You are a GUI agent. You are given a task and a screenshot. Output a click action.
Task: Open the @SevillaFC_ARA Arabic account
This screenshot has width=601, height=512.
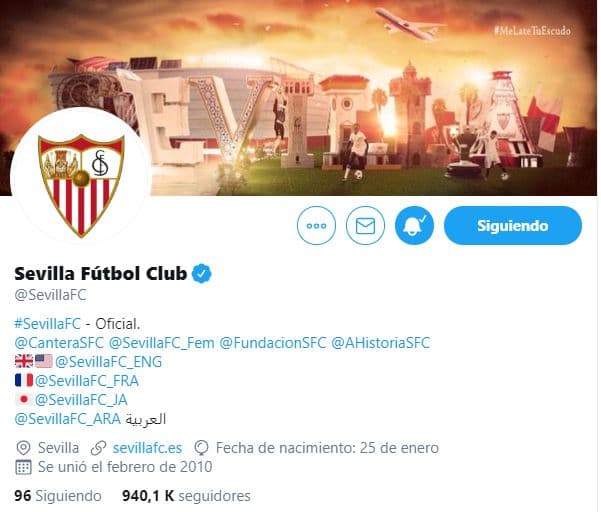[x=68, y=418]
